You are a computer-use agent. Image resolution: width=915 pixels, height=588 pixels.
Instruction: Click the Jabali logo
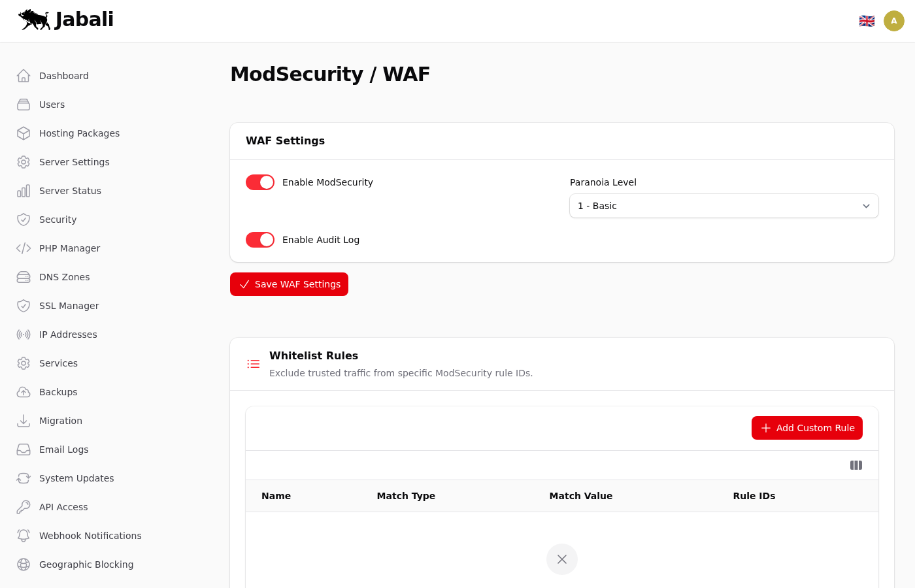[x=66, y=20]
